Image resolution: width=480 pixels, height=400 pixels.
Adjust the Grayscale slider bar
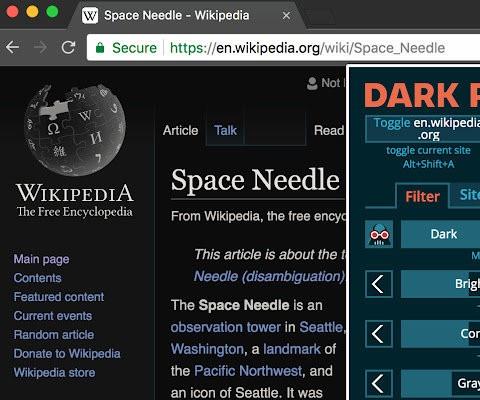(440, 384)
